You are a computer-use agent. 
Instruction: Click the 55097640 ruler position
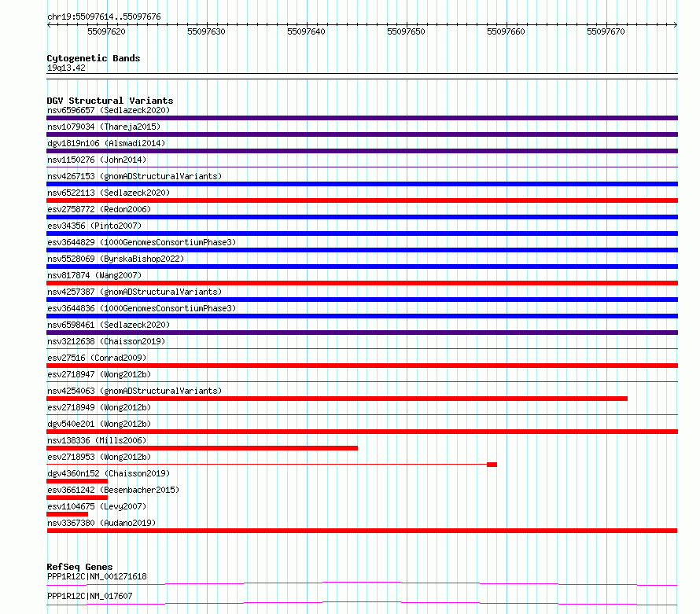[x=306, y=31]
